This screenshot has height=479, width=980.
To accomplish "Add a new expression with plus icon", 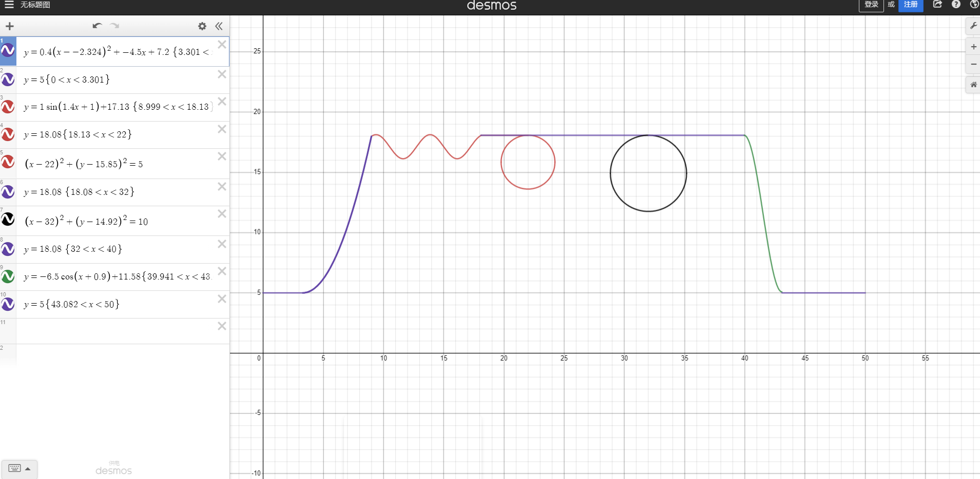I will click(10, 26).
